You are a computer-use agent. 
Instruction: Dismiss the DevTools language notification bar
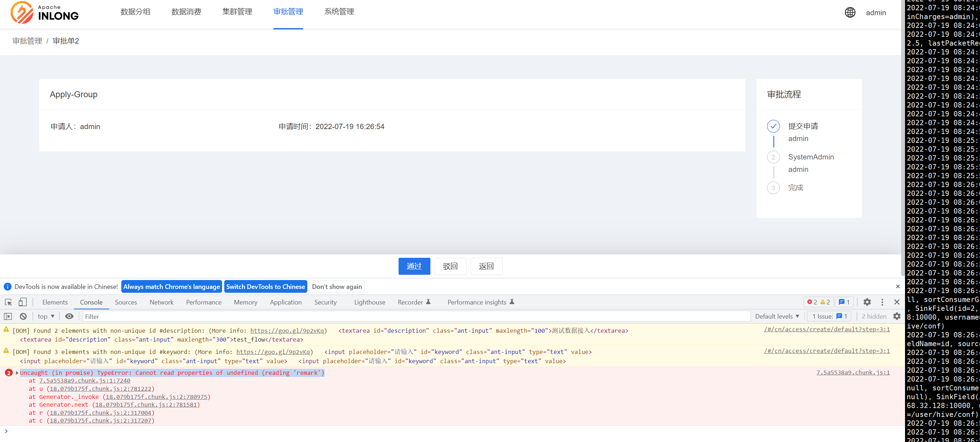tap(898, 286)
